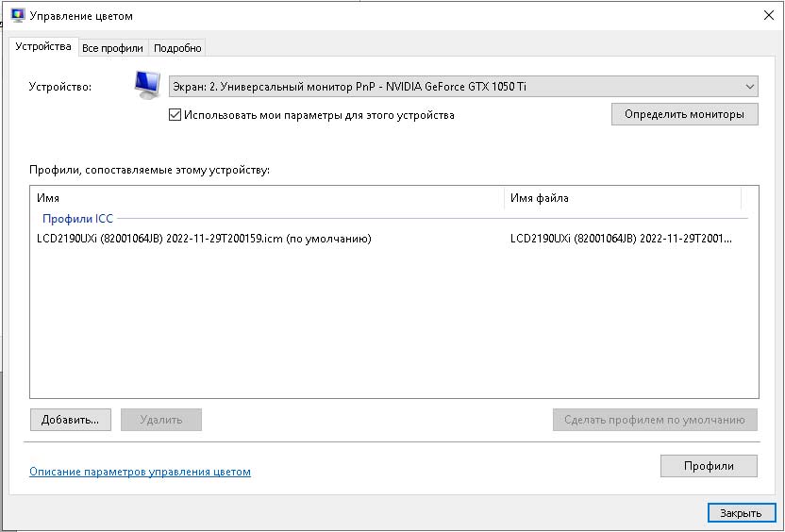Click the Color Management title bar icon
The width and height of the screenshot is (785, 532).
[17, 16]
